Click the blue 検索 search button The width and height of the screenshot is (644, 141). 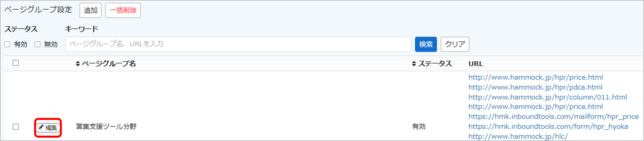pos(426,44)
